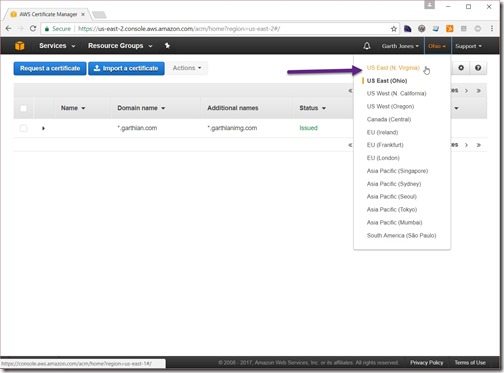View the Secure padlock site info
The image size is (504, 373).
tap(58, 29)
